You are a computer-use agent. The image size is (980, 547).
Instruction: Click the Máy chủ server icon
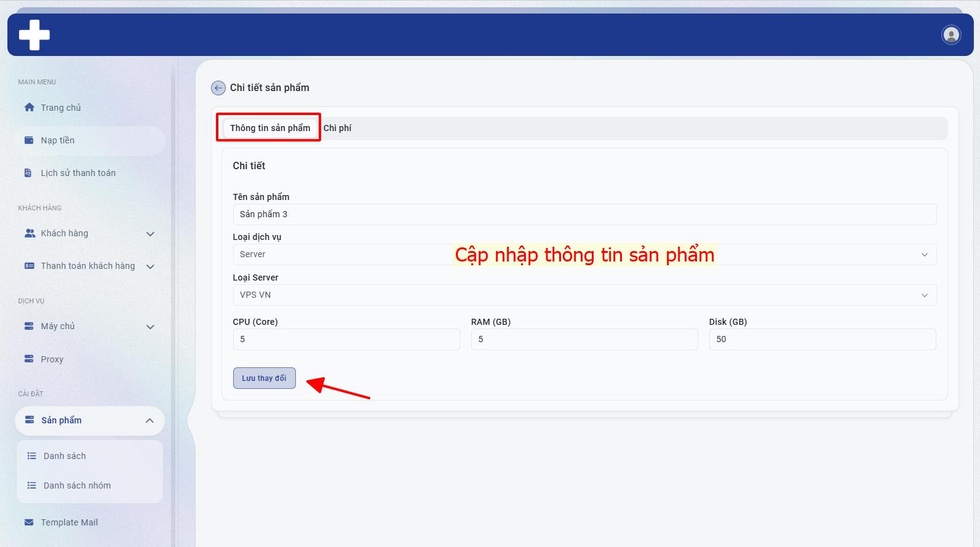[x=29, y=326]
